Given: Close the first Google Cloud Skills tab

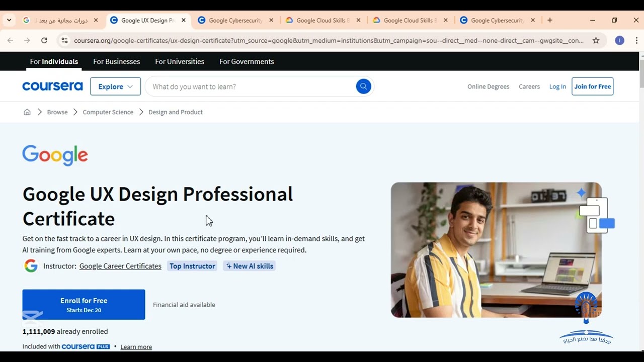Looking at the screenshot, I should click(x=358, y=20).
